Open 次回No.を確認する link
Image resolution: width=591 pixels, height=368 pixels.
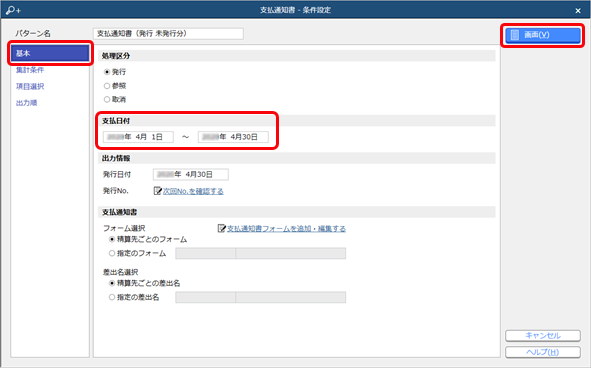tap(193, 191)
